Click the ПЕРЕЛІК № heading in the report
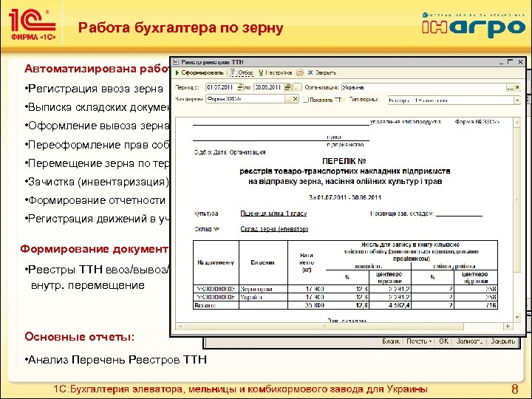This screenshot has width=532, height=399. click(344, 161)
